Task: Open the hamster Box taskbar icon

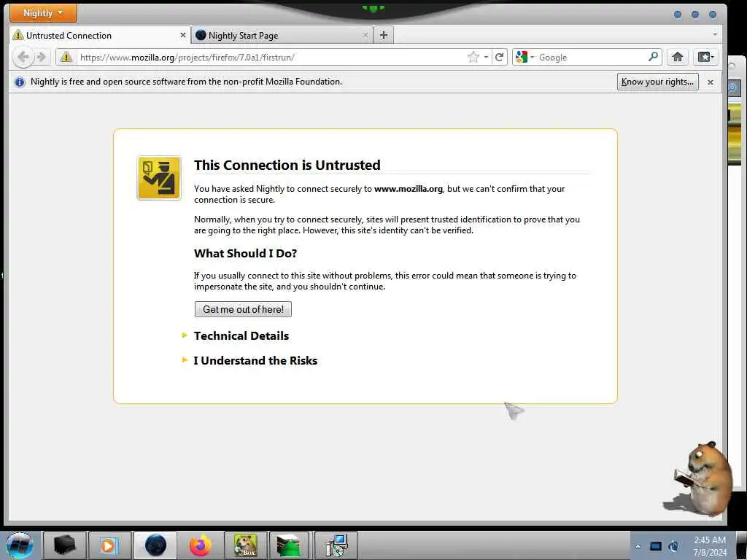Action: click(245, 545)
